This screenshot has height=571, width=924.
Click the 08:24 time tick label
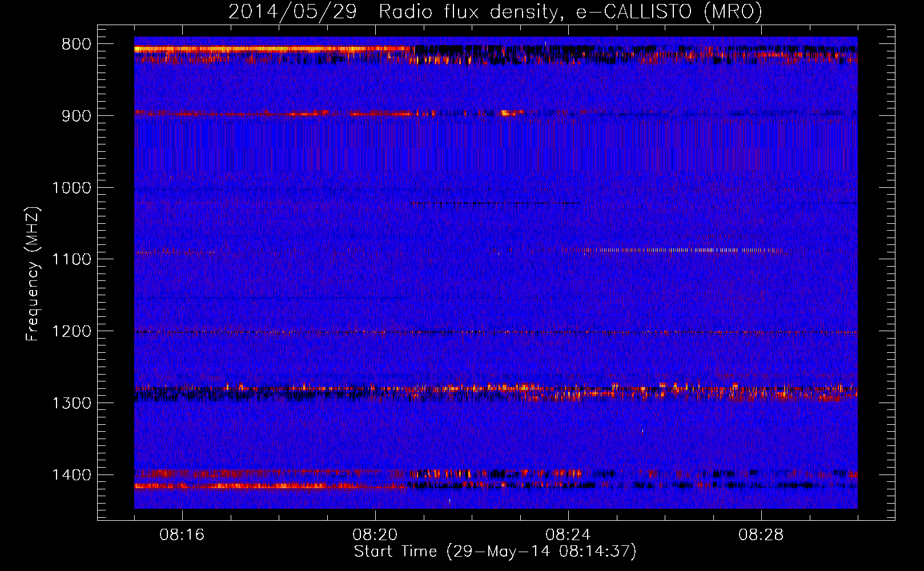pos(568,535)
